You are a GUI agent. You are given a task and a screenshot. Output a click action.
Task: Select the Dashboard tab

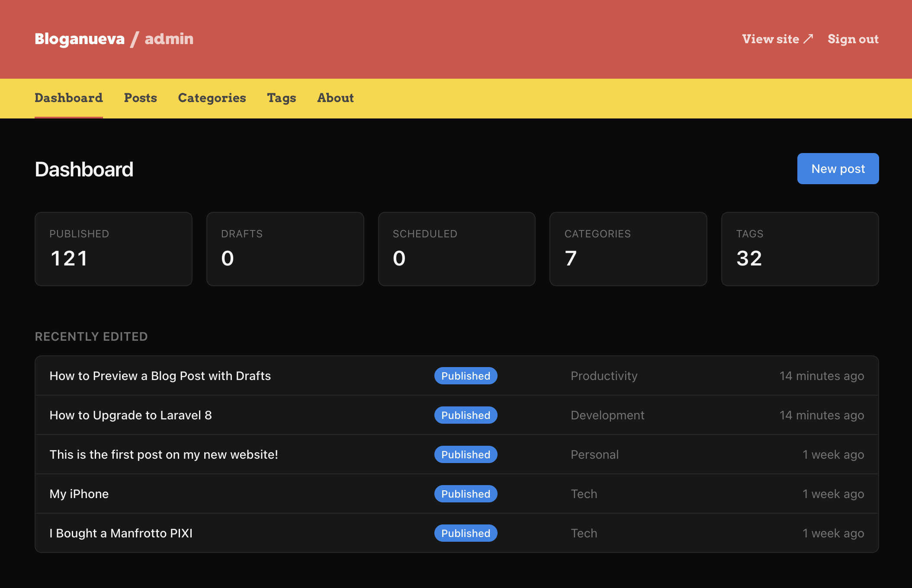coord(69,98)
